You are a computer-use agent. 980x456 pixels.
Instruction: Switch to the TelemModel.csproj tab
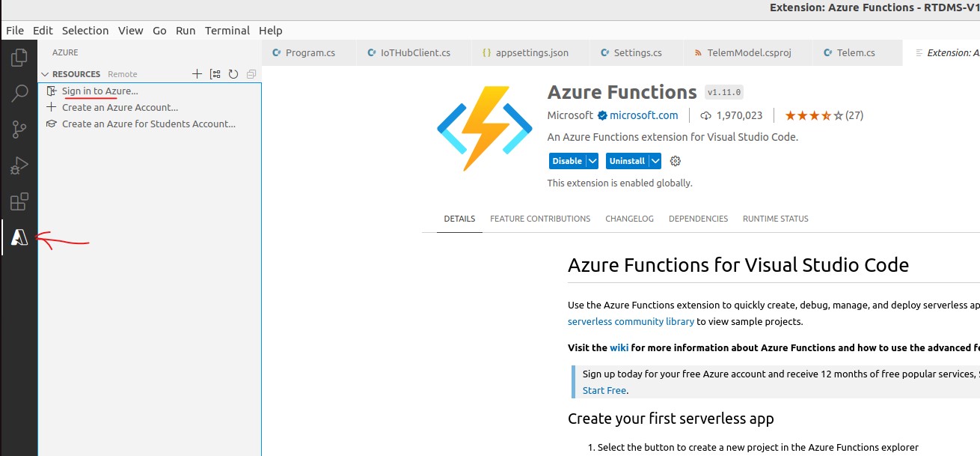(x=749, y=53)
